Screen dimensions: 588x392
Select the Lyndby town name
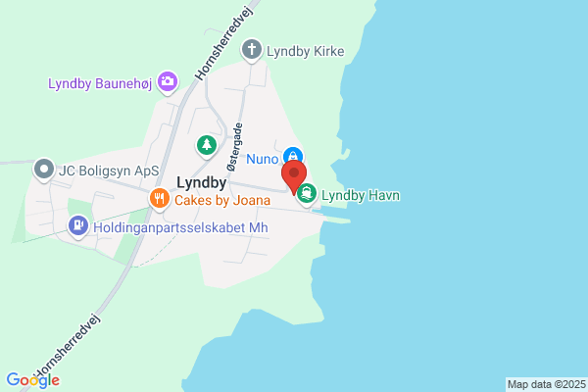[201, 182]
